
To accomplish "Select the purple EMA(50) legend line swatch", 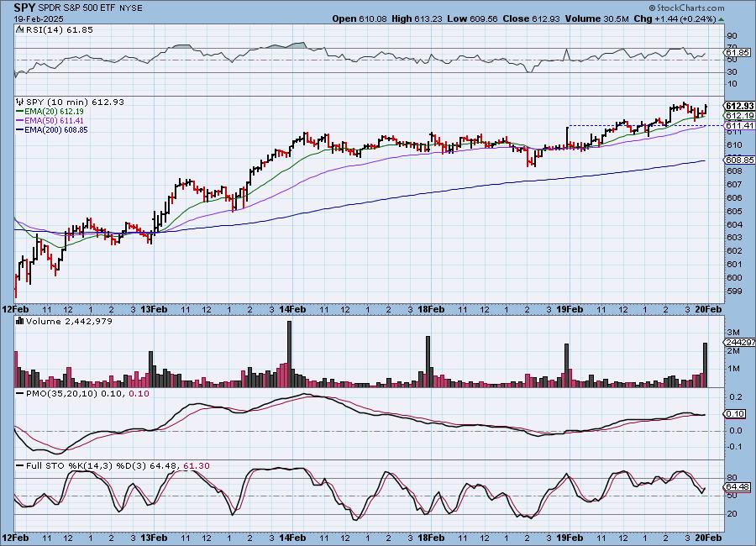I will pyautogui.click(x=20, y=121).
